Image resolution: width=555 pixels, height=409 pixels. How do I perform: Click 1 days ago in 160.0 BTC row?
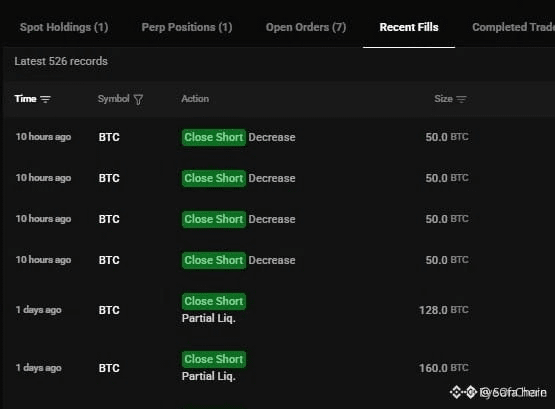[x=39, y=368]
